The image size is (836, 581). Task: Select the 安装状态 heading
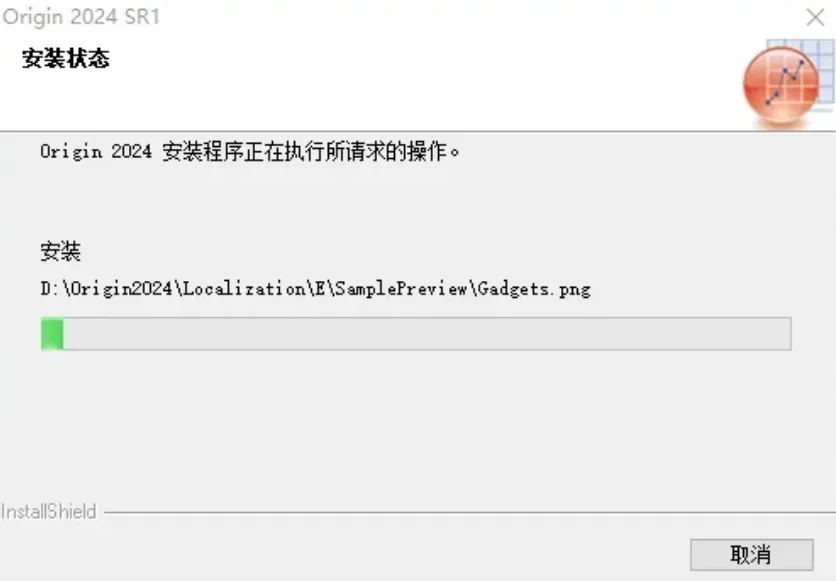(66, 58)
